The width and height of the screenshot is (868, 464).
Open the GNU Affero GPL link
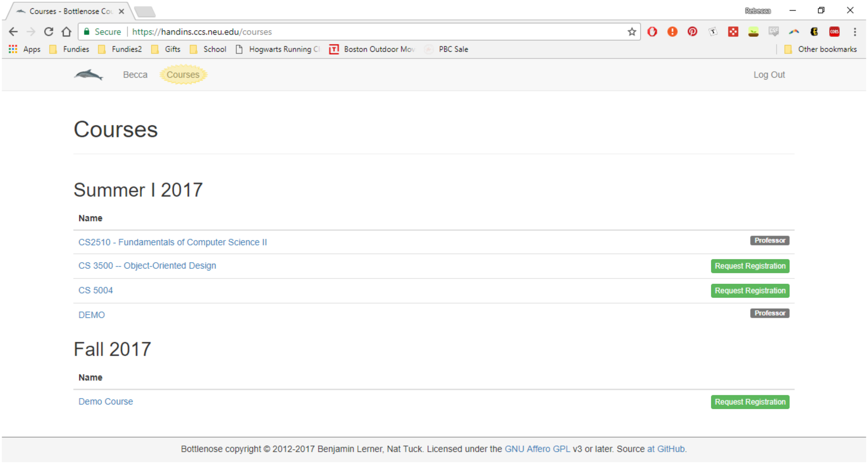tap(537, 449)
